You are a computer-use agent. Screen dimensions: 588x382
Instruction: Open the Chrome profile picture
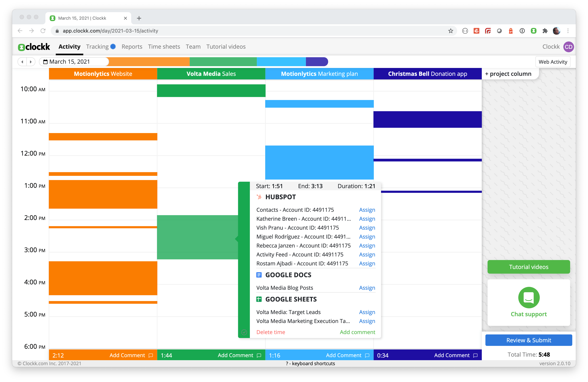(556, 31)
